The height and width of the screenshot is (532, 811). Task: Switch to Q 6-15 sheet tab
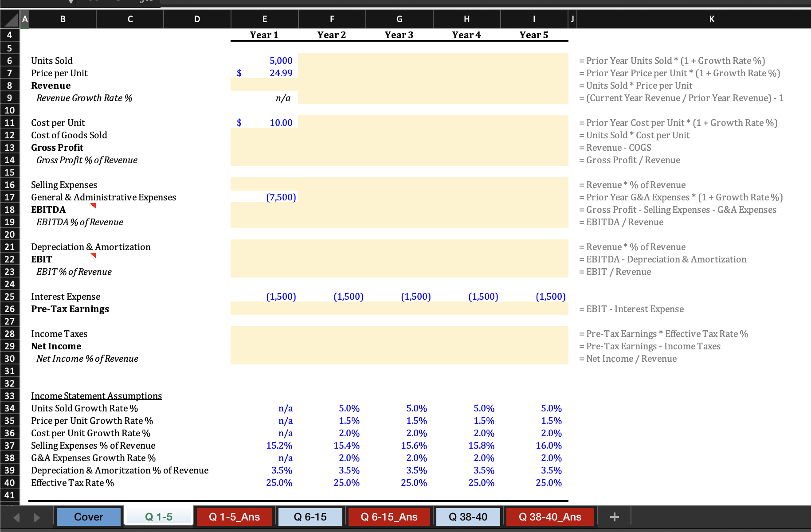(310, 517)
